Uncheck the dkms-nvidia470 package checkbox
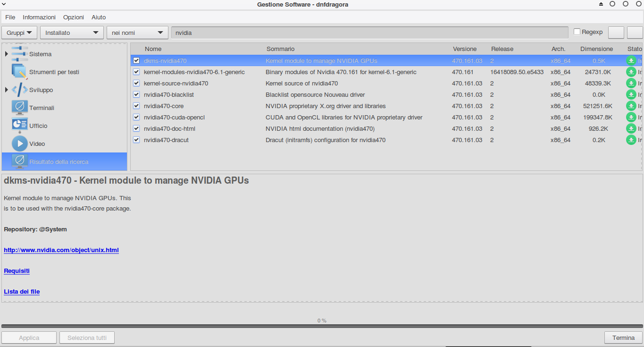The height and width of the screenshot is (347, 644). pos(136,60)
